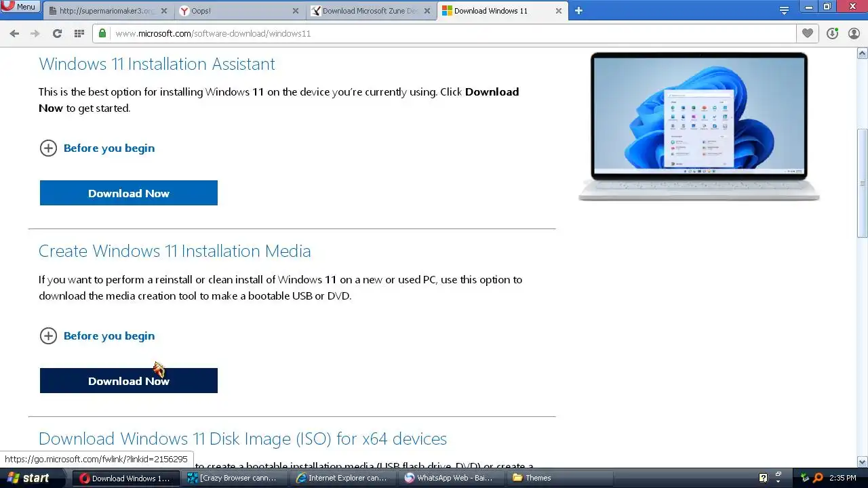This screenshot has height=488, width=868.
Task: Go back to previous page
Action: (x=14, y=33)
